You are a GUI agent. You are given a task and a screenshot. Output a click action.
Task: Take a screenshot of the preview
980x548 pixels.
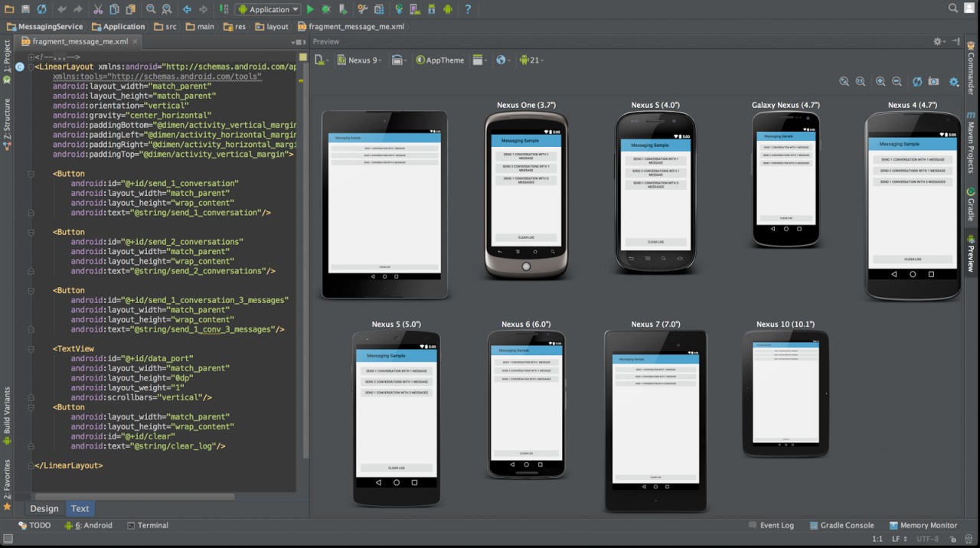[933, 81]
